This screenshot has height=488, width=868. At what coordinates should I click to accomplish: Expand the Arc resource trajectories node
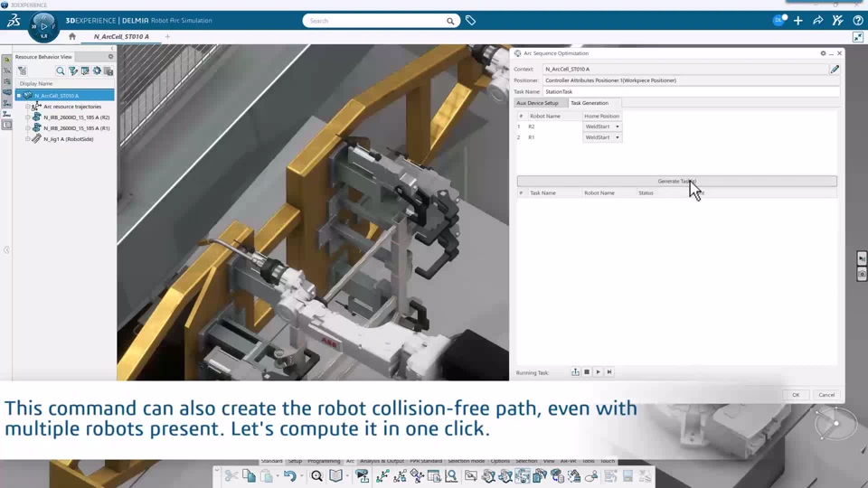28,107
